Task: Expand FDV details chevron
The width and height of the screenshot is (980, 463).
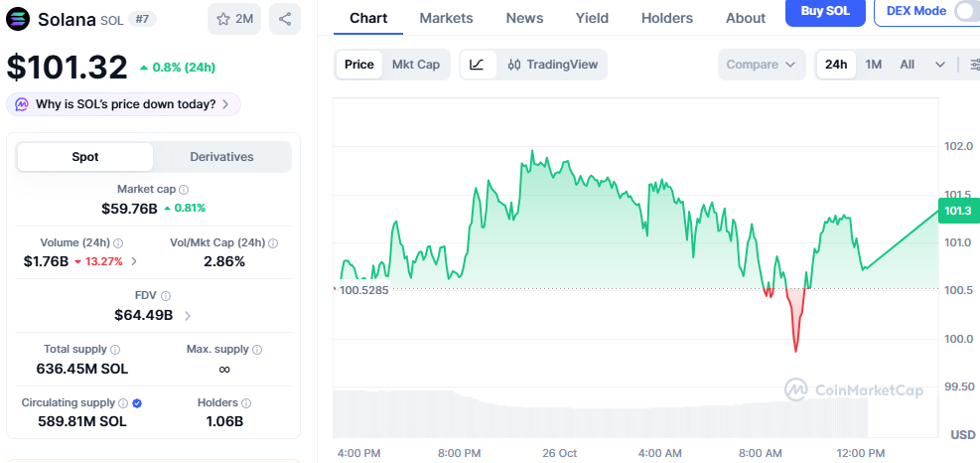Action: 188,315
